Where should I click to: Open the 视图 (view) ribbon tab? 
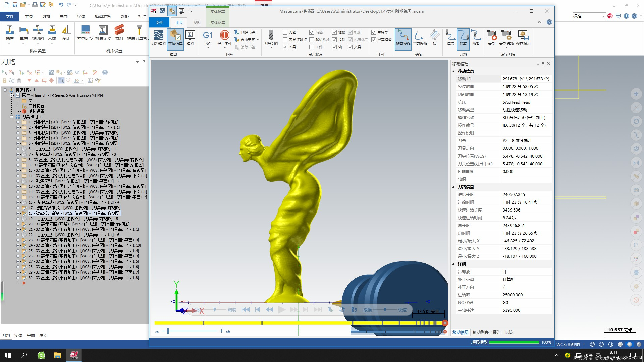tap(197, 23)
